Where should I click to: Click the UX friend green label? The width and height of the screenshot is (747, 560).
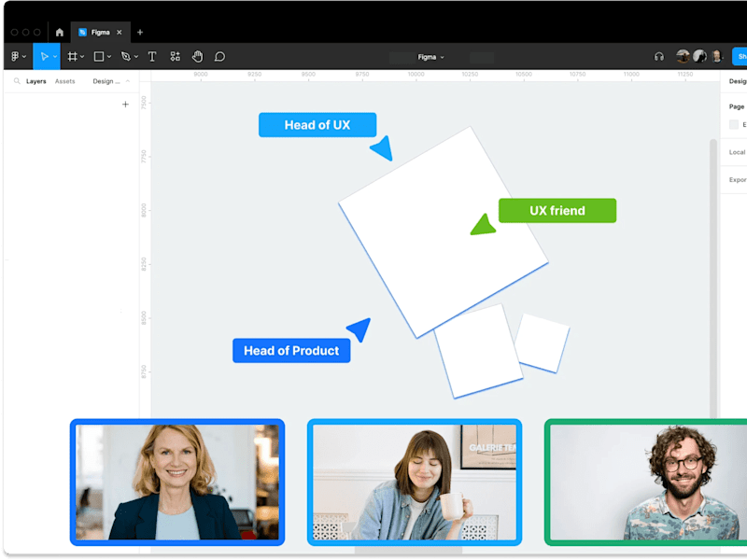pos(557,211)
